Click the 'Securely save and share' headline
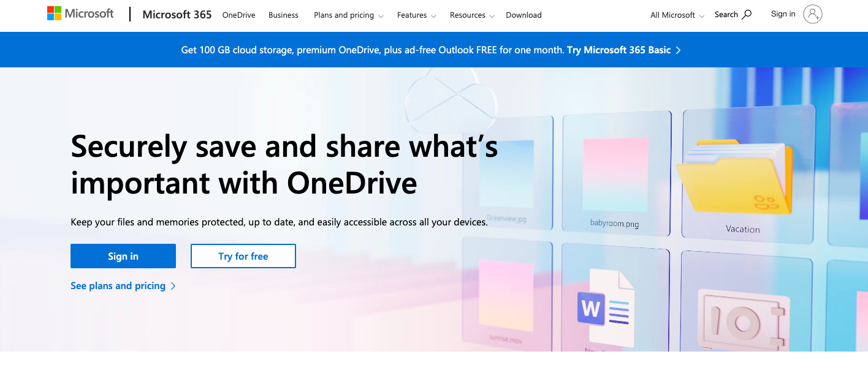 284,165
